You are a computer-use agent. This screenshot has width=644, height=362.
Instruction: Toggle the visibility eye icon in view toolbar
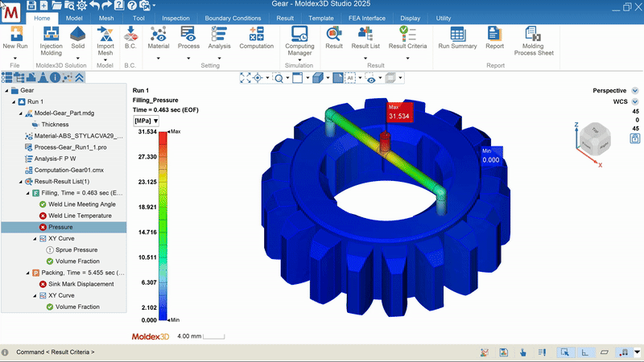pyautogui.click(x=371, y=78)
